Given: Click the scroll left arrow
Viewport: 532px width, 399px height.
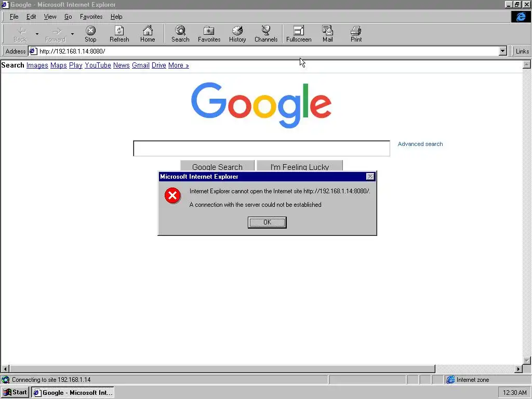Looking at the screenshot, I should tap(5, 369).
